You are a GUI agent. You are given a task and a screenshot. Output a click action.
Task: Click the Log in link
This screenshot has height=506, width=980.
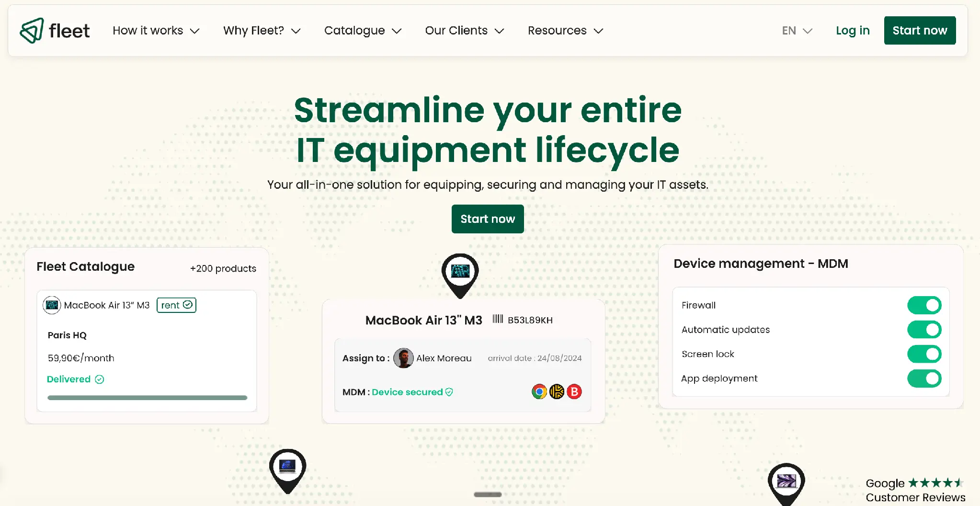pos(853,31)
